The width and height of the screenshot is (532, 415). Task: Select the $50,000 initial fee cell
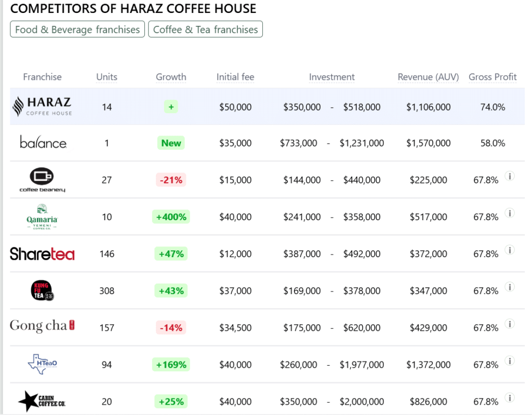(x=235, y=107)
